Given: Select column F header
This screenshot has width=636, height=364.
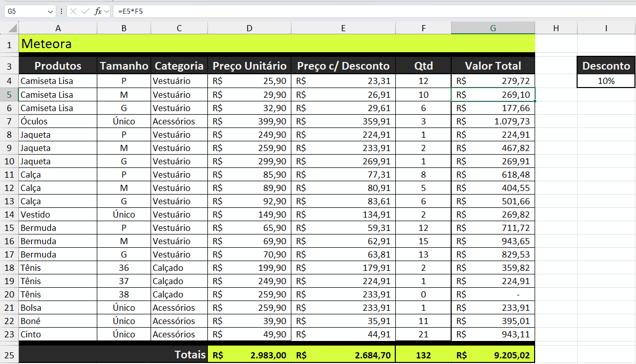Looking at the screenshot, I should coord(423,28).
